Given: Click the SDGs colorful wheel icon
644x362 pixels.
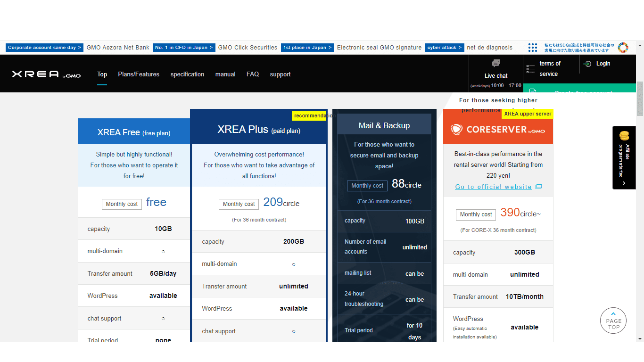Looking at the screenshot, I should (623, 48).
